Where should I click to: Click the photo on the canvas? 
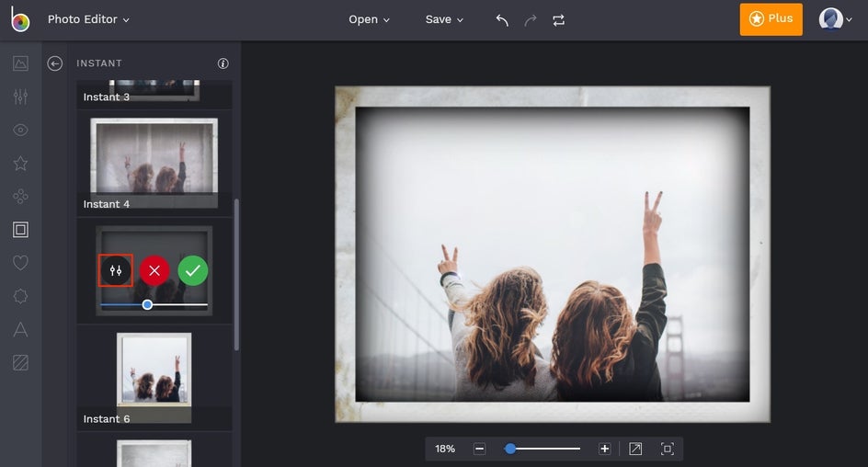pos(553,254)
